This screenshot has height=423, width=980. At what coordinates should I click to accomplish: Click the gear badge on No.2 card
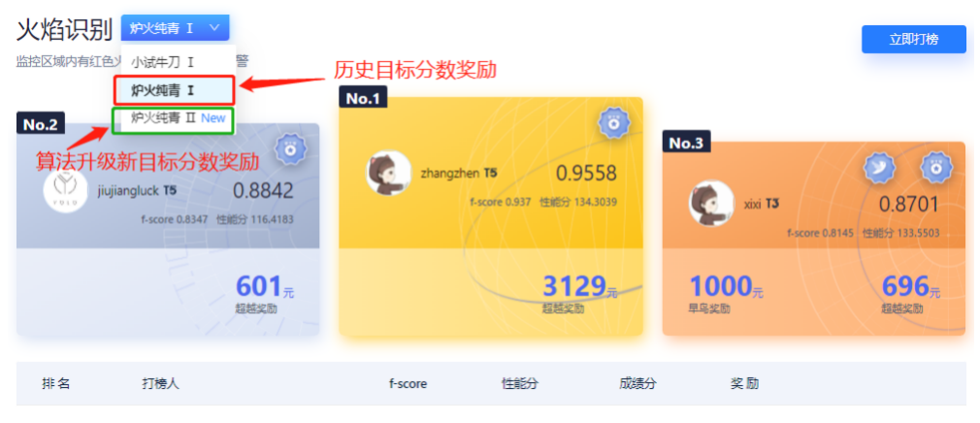291,148
